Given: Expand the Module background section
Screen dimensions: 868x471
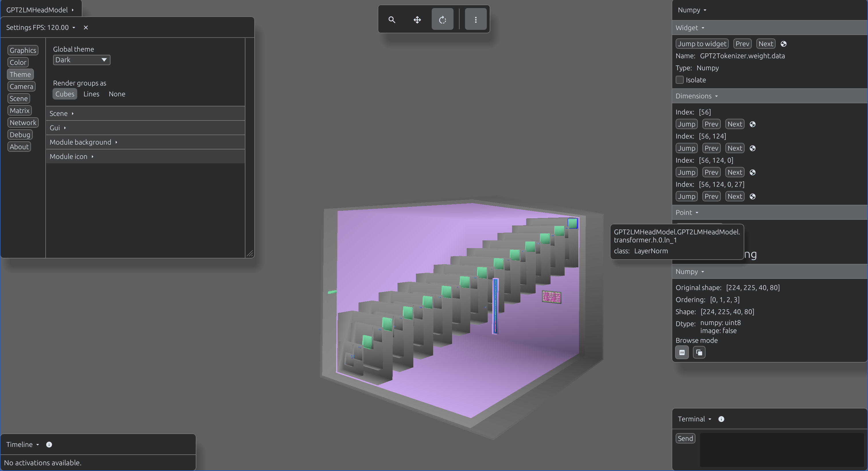Looking at the screenshot, I should 145,142.
